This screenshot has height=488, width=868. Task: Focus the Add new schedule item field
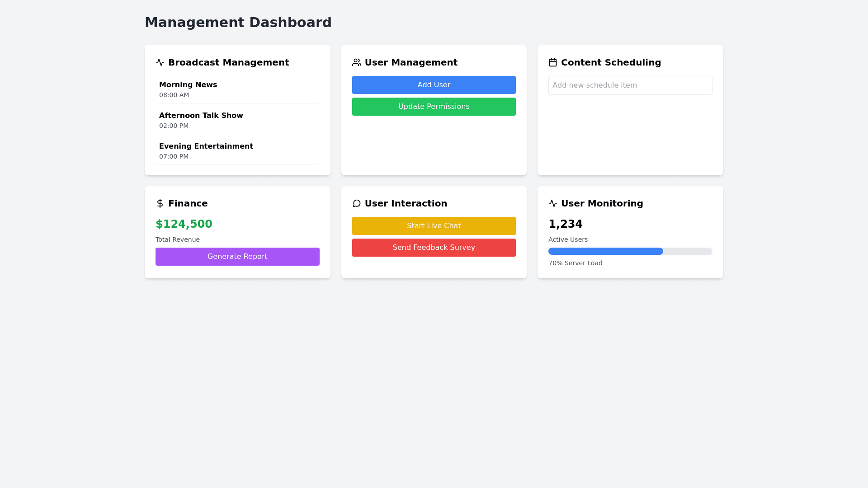(630, 85)
